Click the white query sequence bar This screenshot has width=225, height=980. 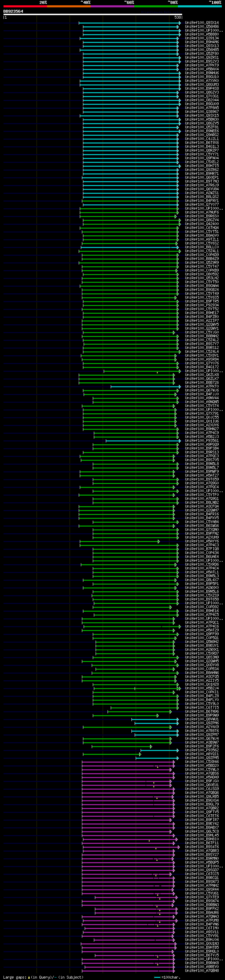(93, 14)
